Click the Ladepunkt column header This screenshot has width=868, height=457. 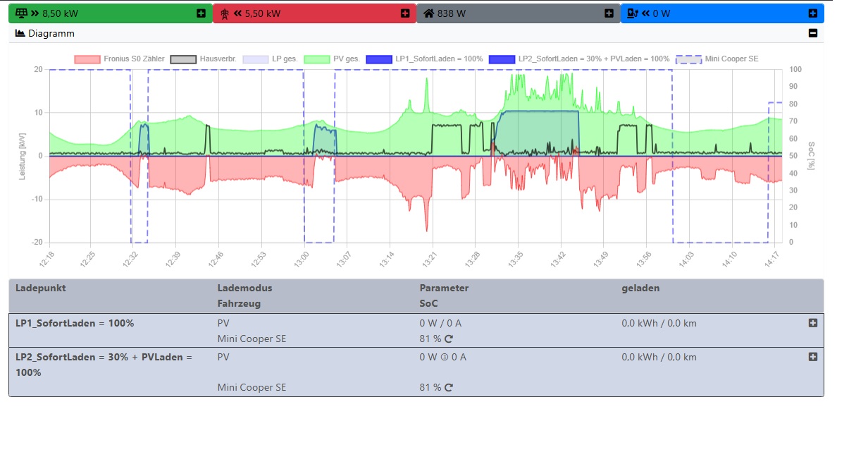40,288
